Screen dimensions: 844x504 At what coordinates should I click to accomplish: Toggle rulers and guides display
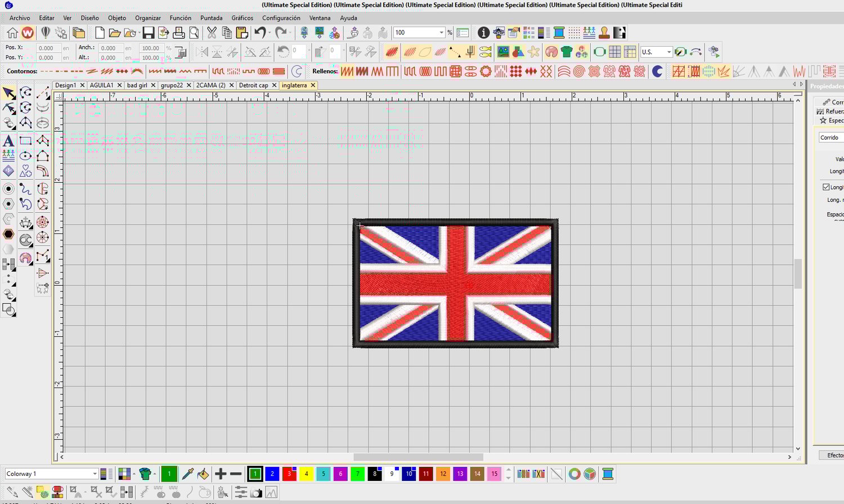tap(630, 52)
